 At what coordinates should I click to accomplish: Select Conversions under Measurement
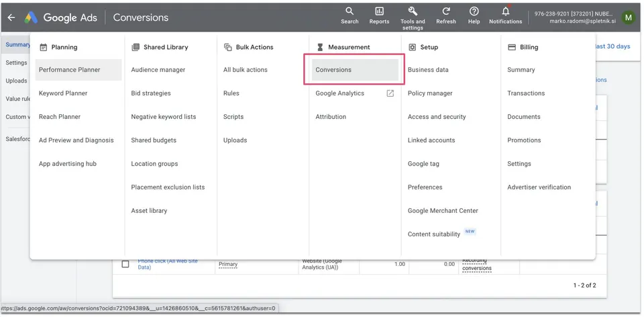(356, 70)
